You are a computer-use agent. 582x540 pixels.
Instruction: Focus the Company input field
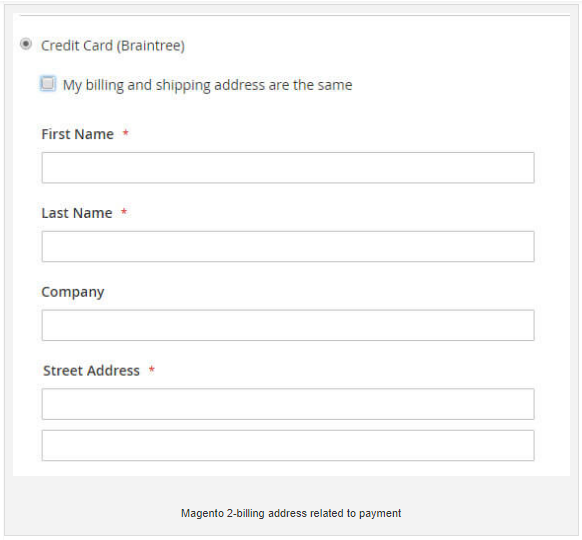(288, 325)
